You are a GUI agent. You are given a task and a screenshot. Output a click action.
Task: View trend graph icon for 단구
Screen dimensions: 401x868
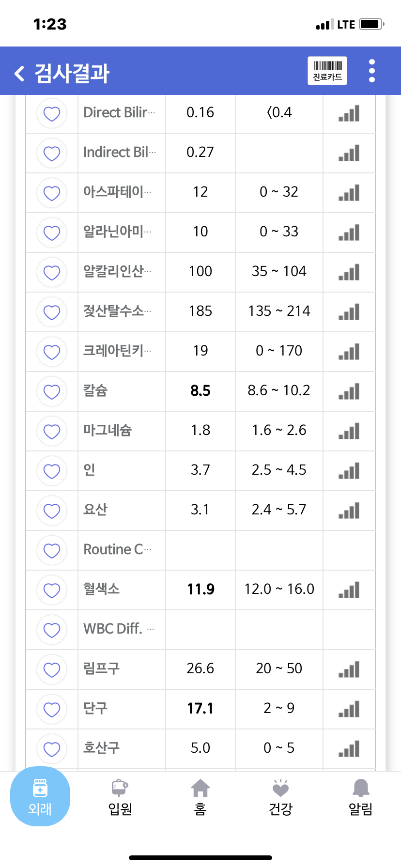click(349, 709)
